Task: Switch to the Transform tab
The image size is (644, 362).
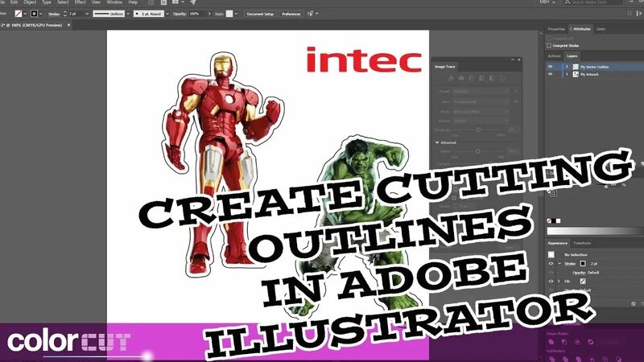Action: click(x=582, y=243)
